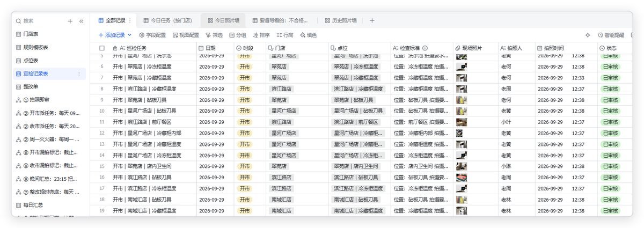Open the 筛选 filter tool
Screen dimensions: 644x228
pyautogui.click(x=214, y=35)
